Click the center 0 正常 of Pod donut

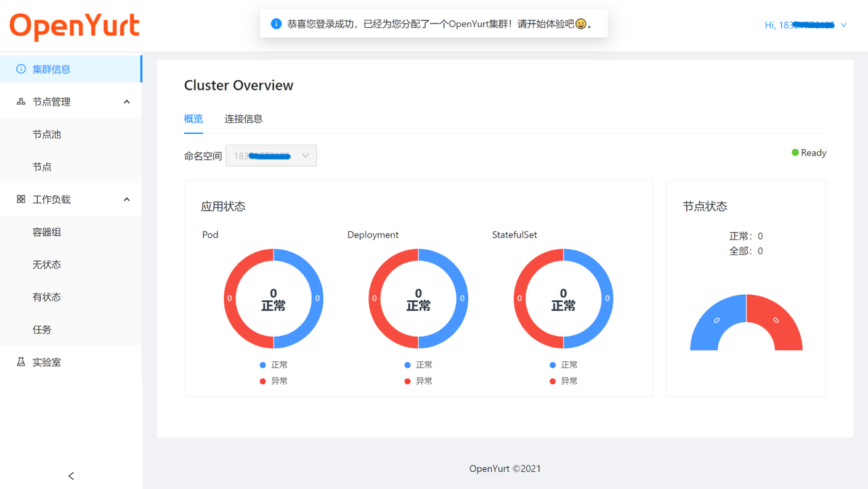coord(274,299)
